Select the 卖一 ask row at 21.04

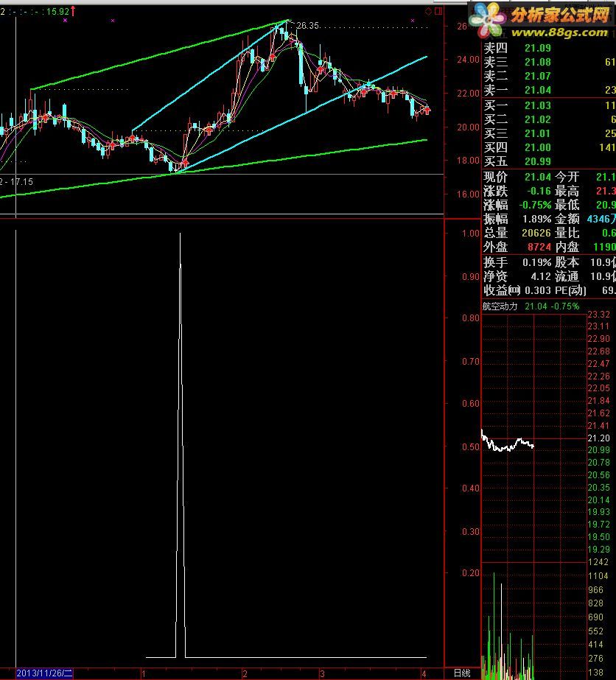pos(549,90)
